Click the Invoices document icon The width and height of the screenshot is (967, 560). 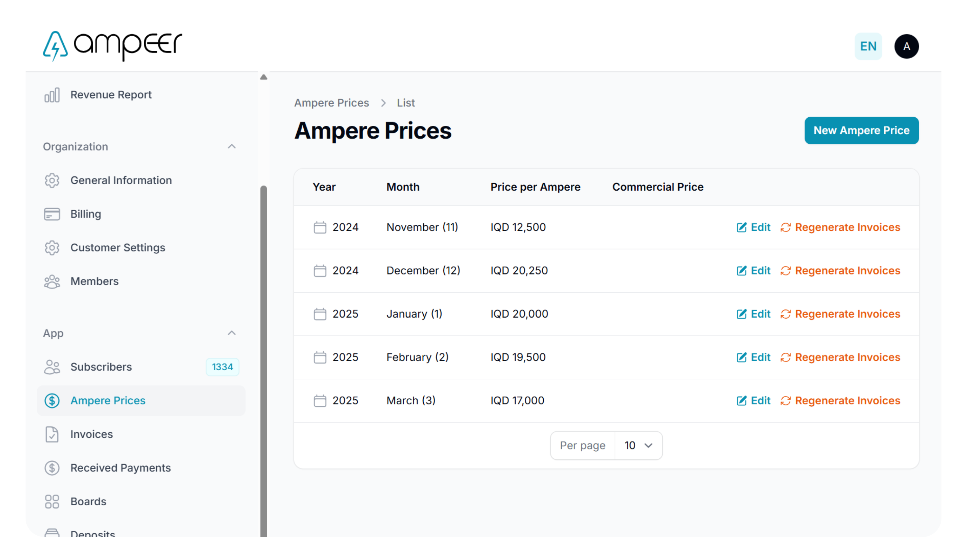point(52,434)
